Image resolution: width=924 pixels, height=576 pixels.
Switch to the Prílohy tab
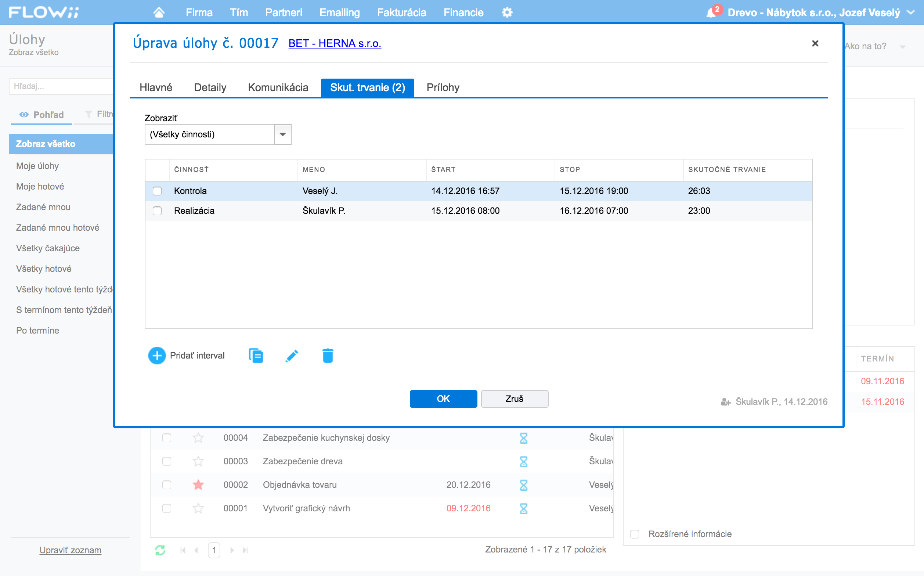[x=443, y=88]
